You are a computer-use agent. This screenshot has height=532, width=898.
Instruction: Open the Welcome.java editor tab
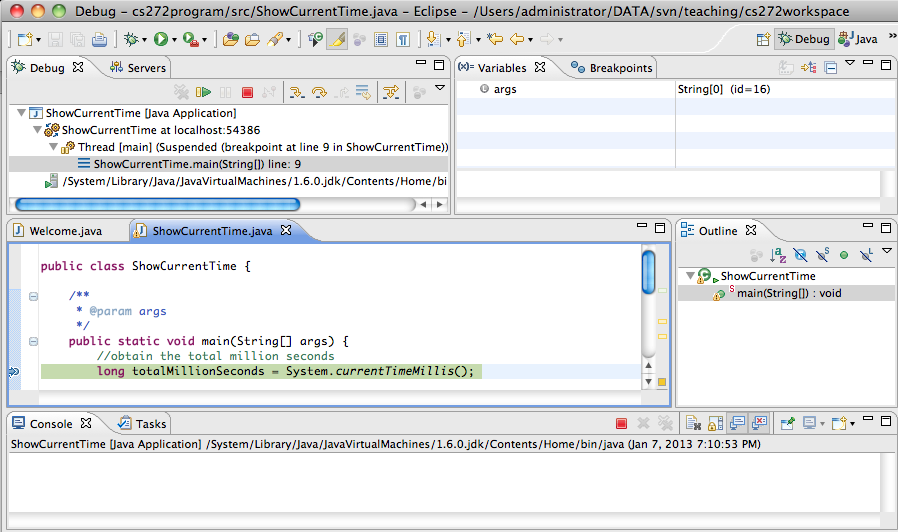tap(58, 231)
